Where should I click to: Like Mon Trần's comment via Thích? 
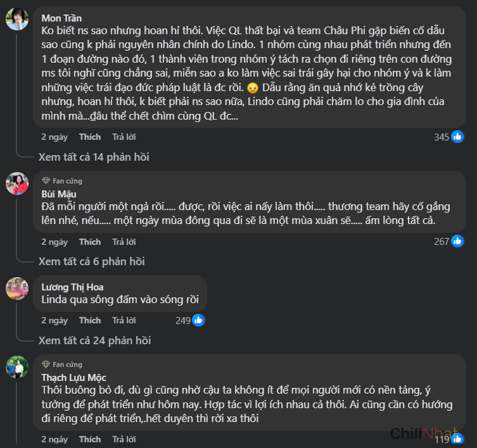tap(90, 137)
